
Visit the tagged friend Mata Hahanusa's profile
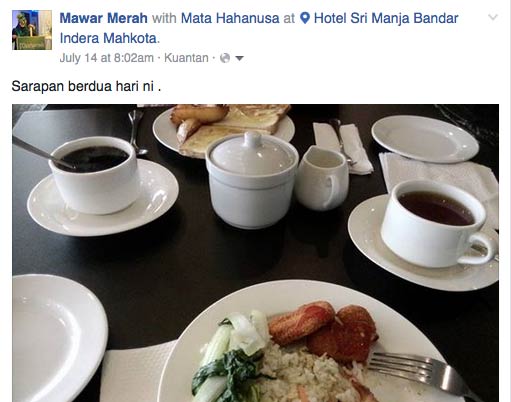point(230,18)
